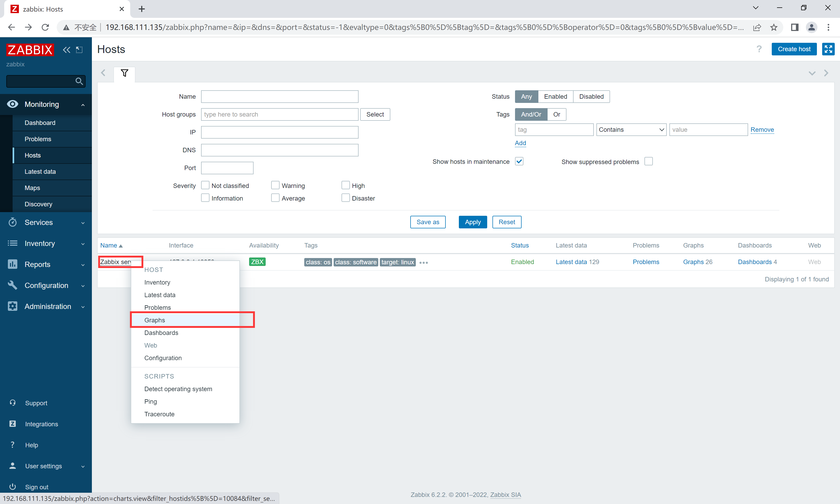Screen dimensions: 840x504
Task: Click the sidebar search magnifier icon
Action: point(79,81)
